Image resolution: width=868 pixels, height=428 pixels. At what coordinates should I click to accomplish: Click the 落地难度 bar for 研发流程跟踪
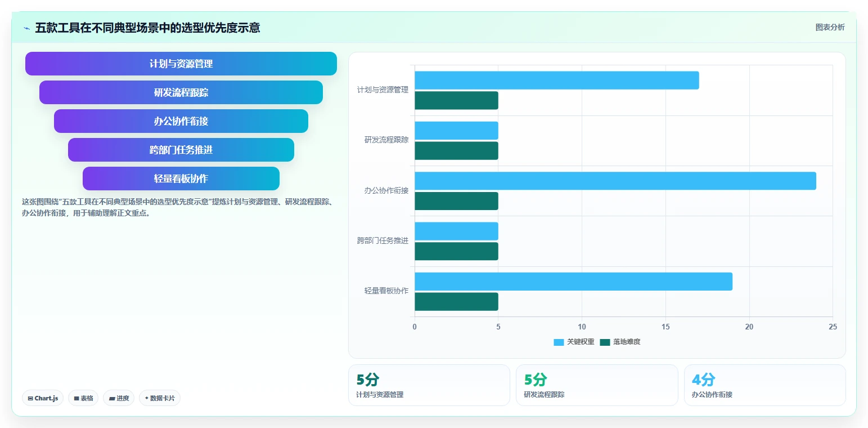(x=457, y=151)
